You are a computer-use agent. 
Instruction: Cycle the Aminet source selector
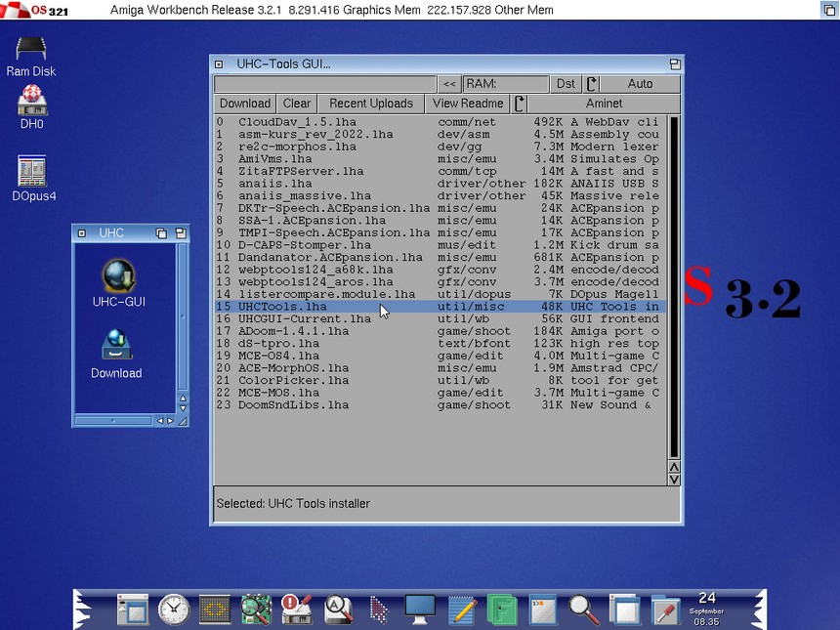point(596,104)
